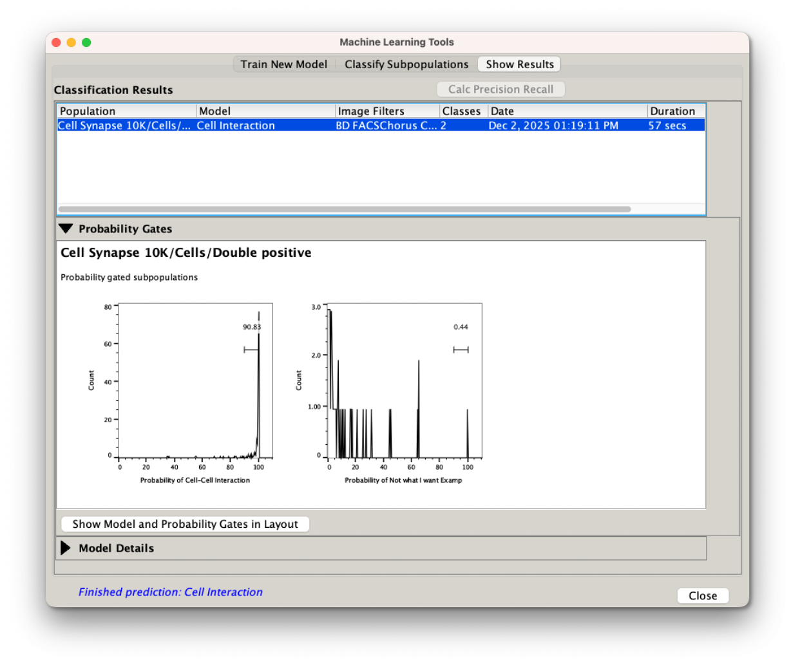Image resolution: width=800 pixels, height=672 pixels.
Task: Open the Classify Subpopulations tab
Action: [x=406, y=64]
